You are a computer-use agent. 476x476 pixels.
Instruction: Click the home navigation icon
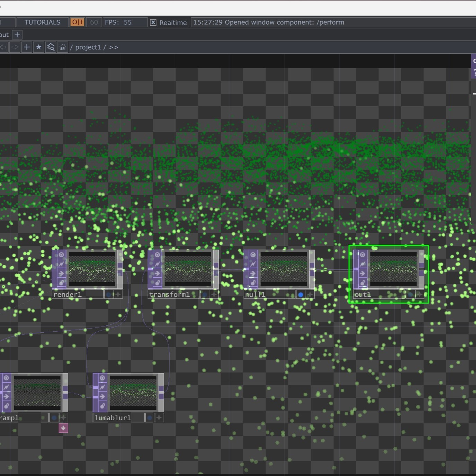pos(63,47)
